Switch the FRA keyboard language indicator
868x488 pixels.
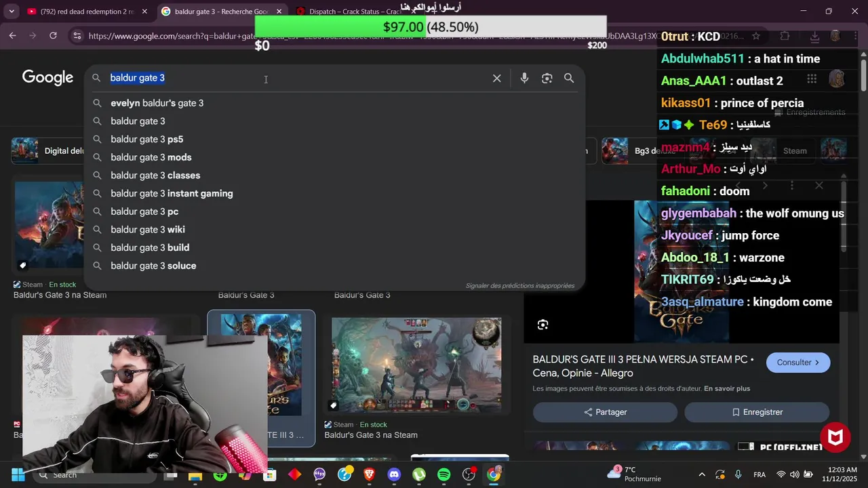759,474
